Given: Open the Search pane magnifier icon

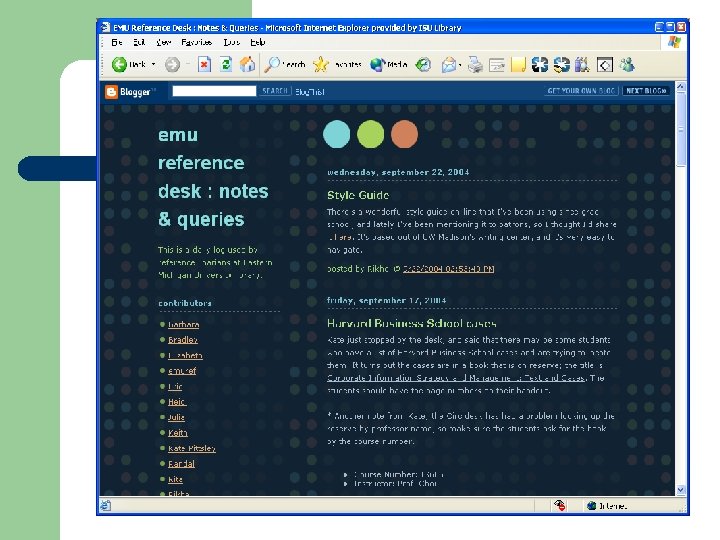Looking at the screenshot, I should tap(272, 65).
